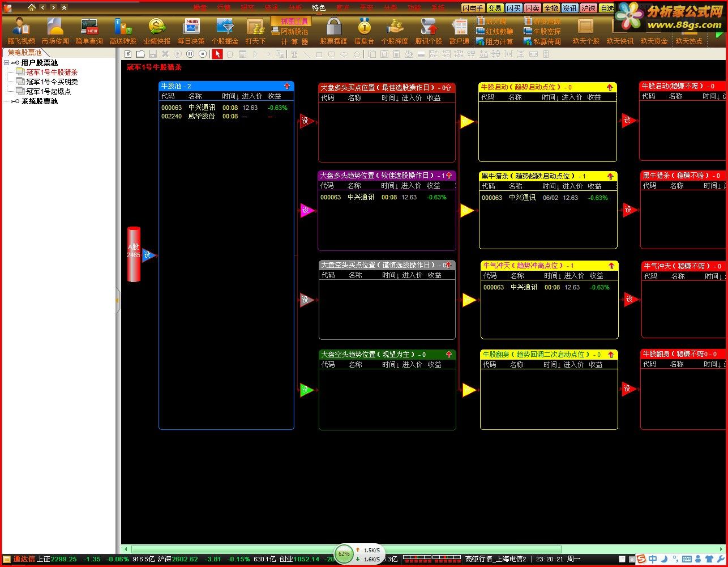Select the red arrow pointer tool

(217, 54)
